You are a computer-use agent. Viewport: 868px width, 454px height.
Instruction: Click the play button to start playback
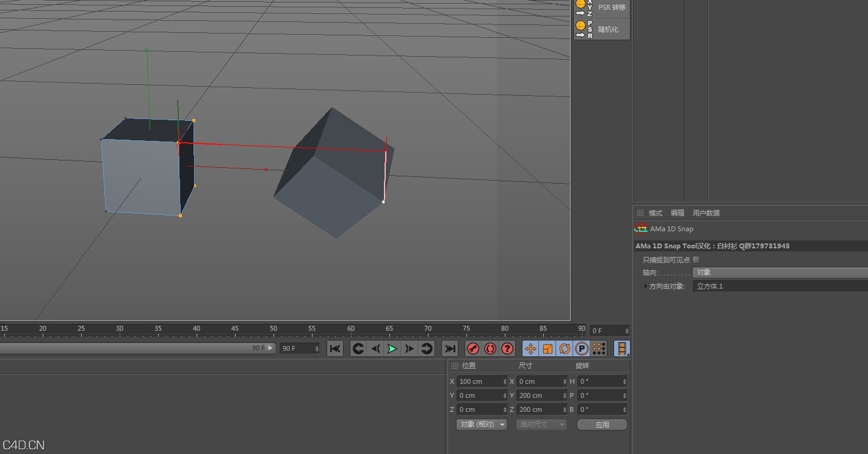point(392,348)
